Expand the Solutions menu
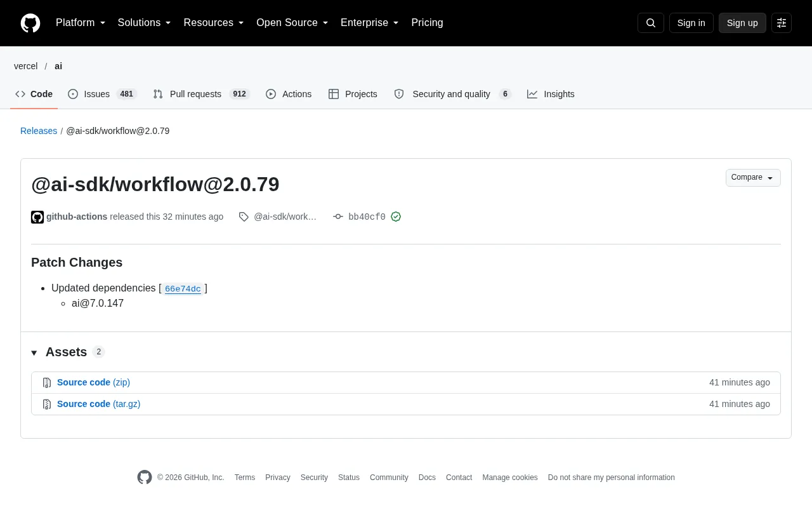The width and height of the screenshot is (812, 508). [x=145, y=23]
